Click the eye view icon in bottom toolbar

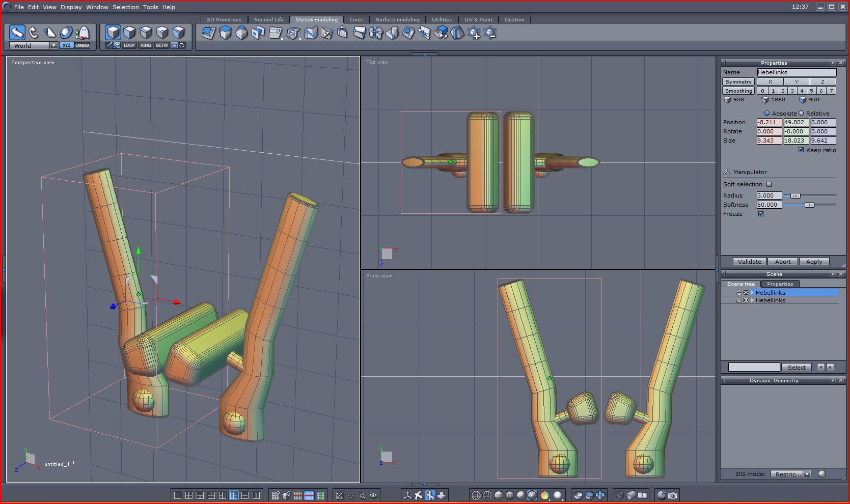coord(373,495)
